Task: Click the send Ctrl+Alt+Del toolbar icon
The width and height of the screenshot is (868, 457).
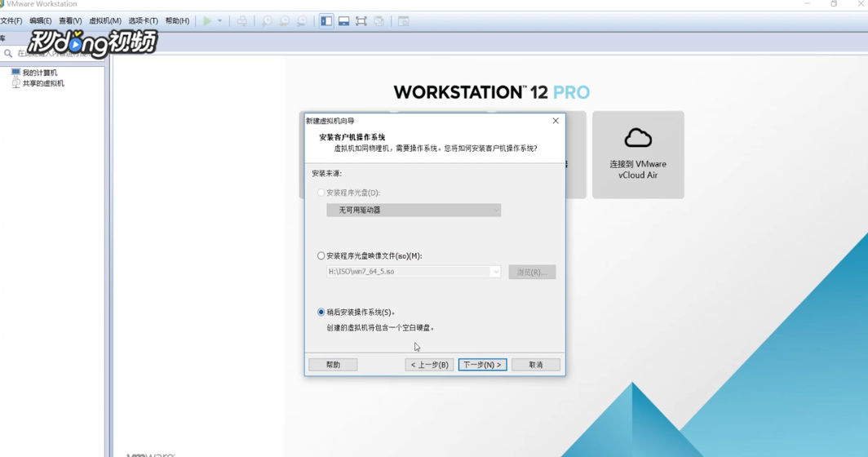Action: pos(242,21)
